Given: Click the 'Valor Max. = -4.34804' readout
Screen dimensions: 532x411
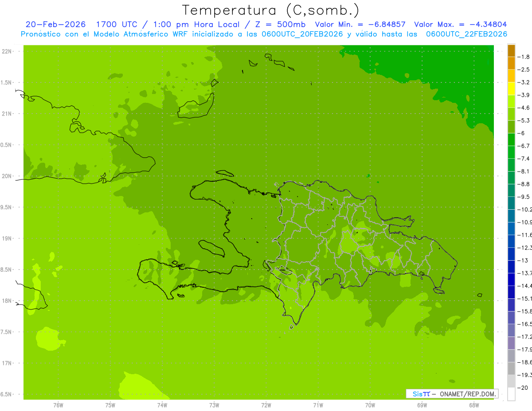Looking at the screenshot, I should [x=461, y=25].
